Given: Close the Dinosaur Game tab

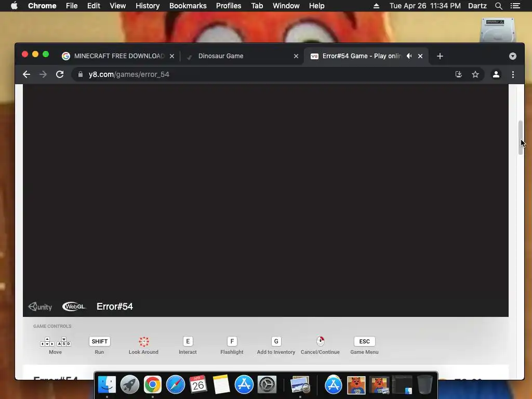Looking at the screenshot, I should 296,56.
